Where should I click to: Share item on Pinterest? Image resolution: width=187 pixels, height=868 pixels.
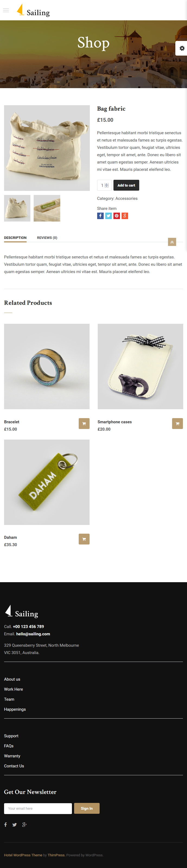pos(116,216)
